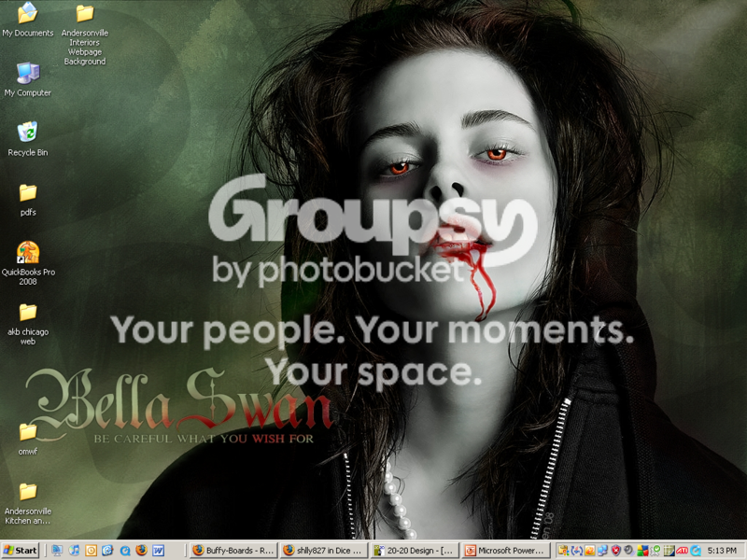The height and width of the screenshot is (560, 747).
Task: Click the red security shield tray icon
Action: click(615, 551)
